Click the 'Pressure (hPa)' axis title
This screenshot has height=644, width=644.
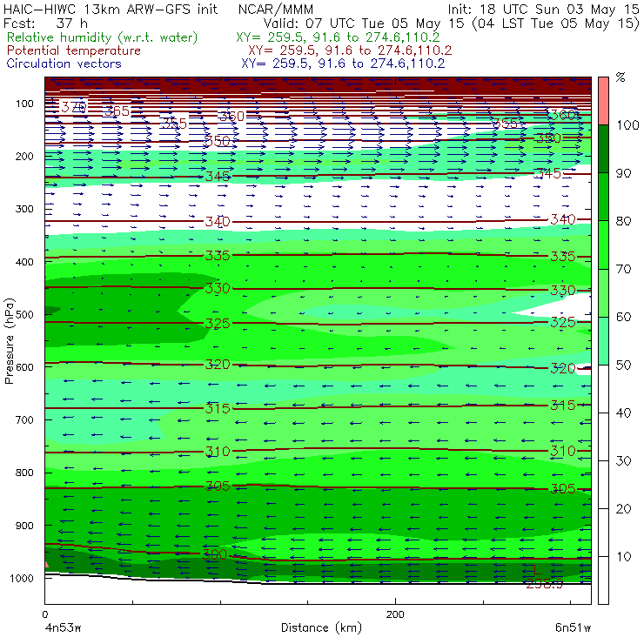coord(10,341)
